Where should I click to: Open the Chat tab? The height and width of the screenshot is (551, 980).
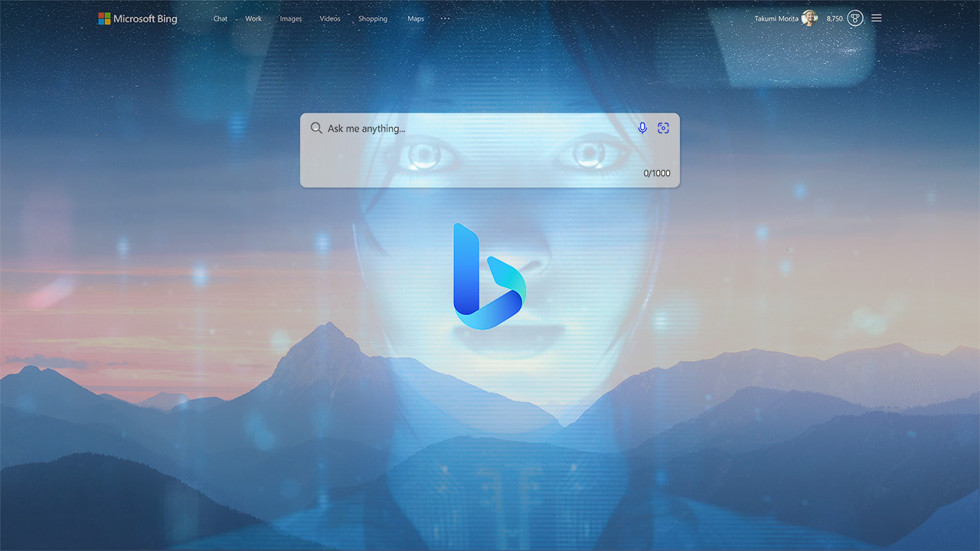[220, 18]
